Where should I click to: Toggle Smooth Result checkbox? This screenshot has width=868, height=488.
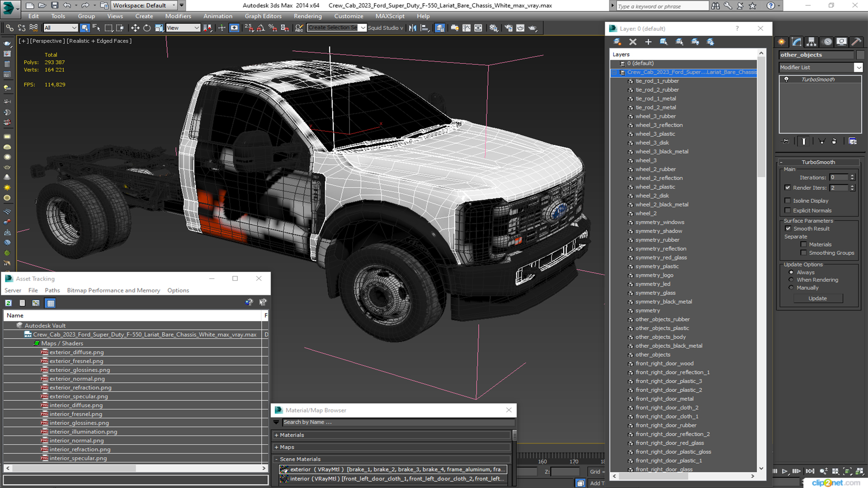[788, 229]
